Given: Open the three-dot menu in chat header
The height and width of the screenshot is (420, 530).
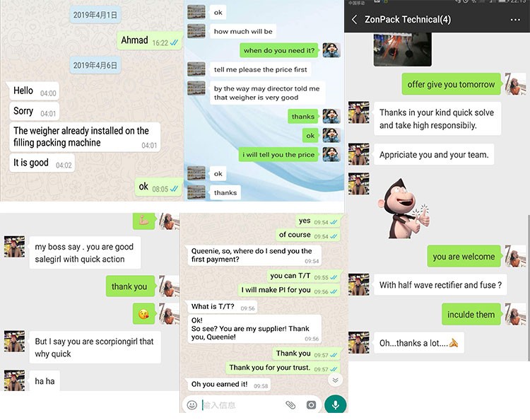Looking at the screenshot, I should click(x=515, y=20).
